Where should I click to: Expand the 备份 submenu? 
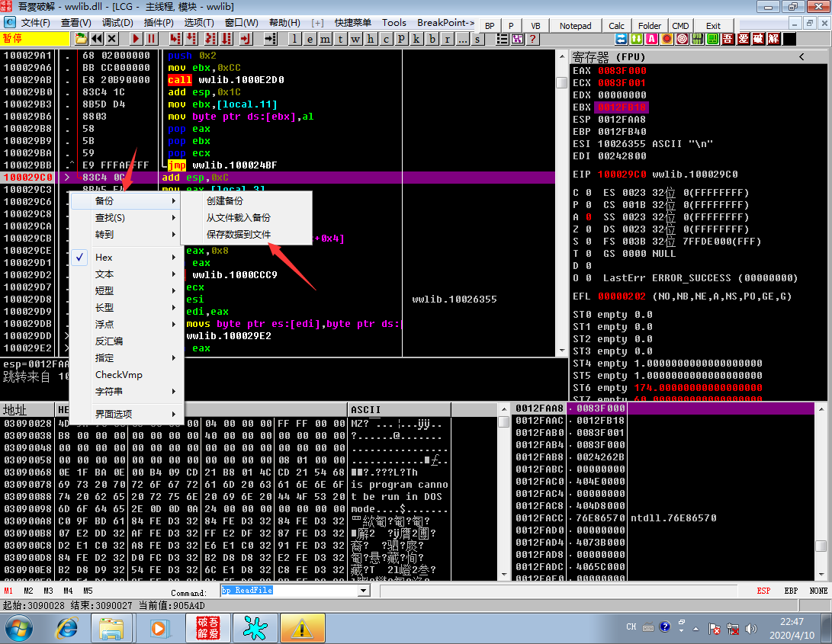[127, 201]
